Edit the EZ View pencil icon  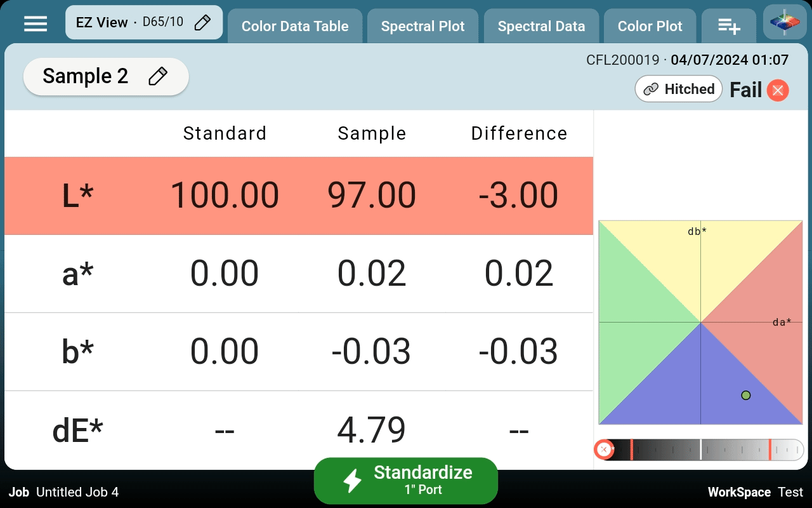pyautogui.click(x=202, y=23)
